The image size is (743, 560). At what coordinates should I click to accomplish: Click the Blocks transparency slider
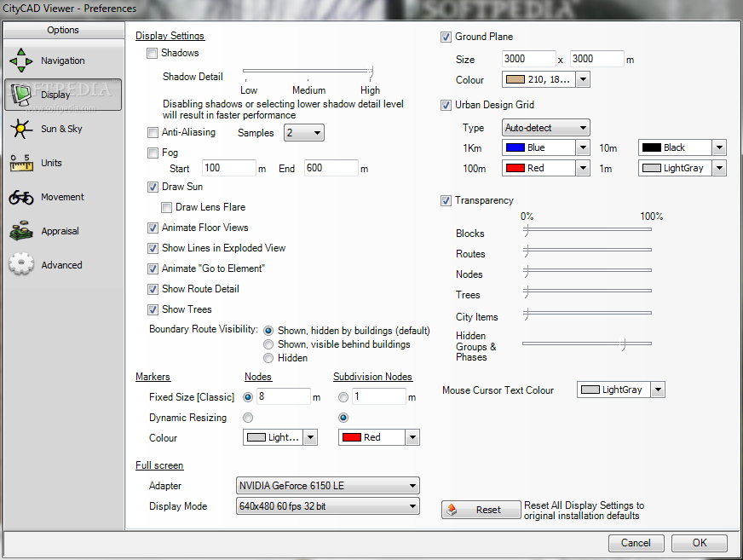click(587, 229)
